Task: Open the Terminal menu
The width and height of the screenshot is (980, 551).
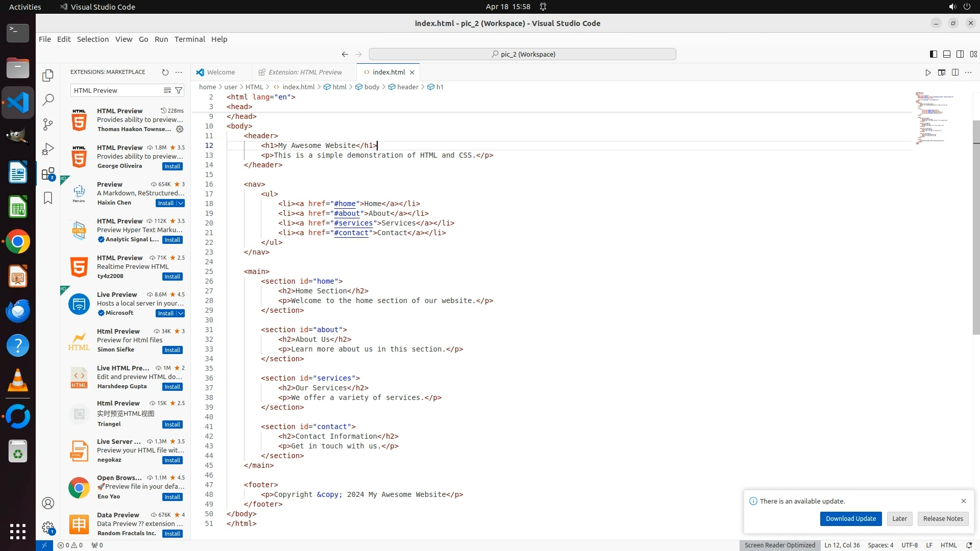Action: coord(189,39)
